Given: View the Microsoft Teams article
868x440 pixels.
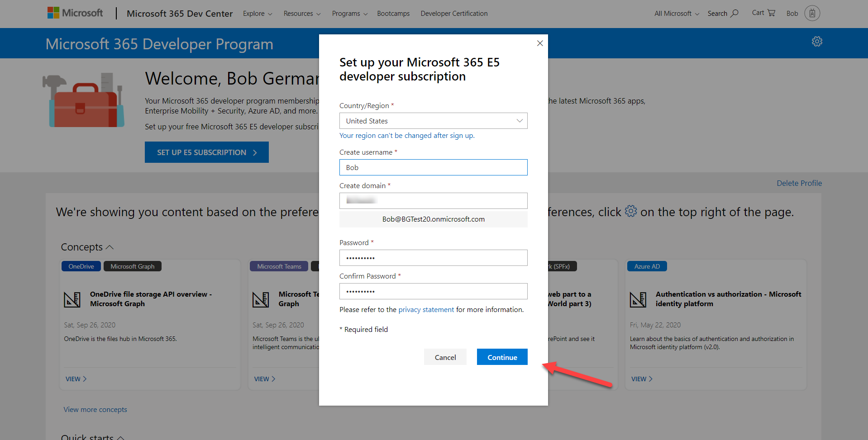Looking at the screenshot, I should click(265, 379).
